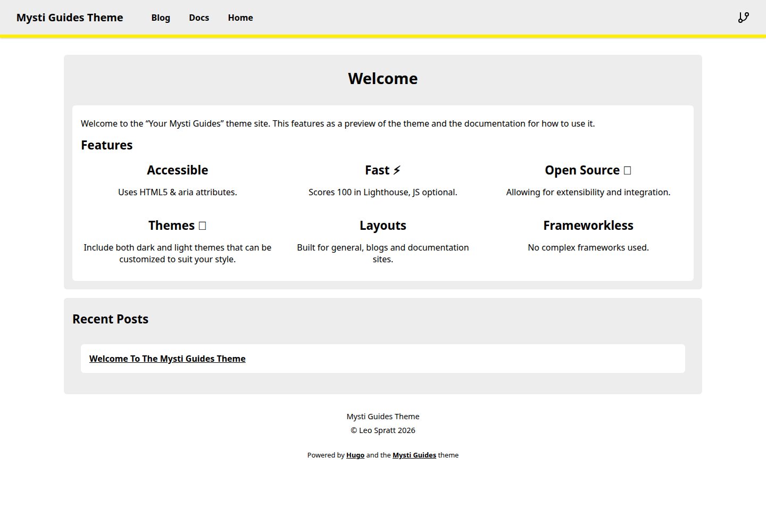Screen dimensions: 766x532
Task: Click the "Include both dark and light themes" description
Action: tap(178, 254)
